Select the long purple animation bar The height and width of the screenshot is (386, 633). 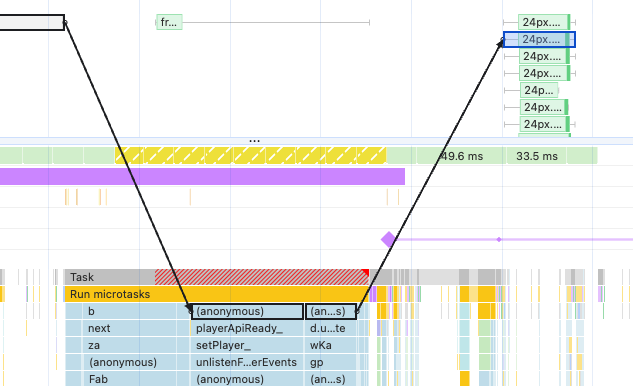point(202,177)
